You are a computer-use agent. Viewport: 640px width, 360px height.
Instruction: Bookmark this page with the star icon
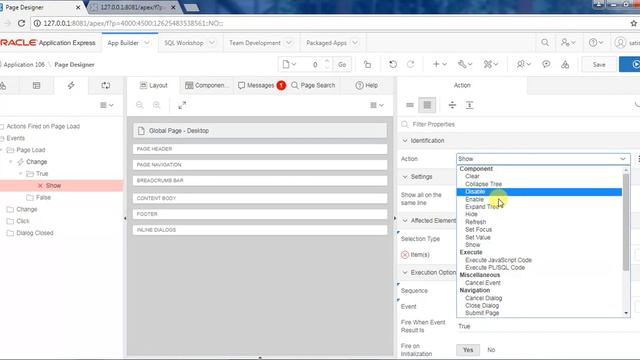(633, 23)
